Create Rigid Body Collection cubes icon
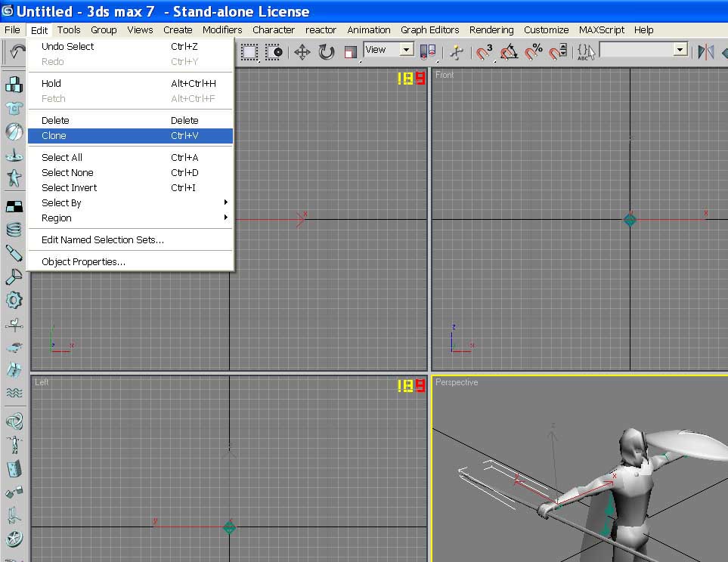 14,85
